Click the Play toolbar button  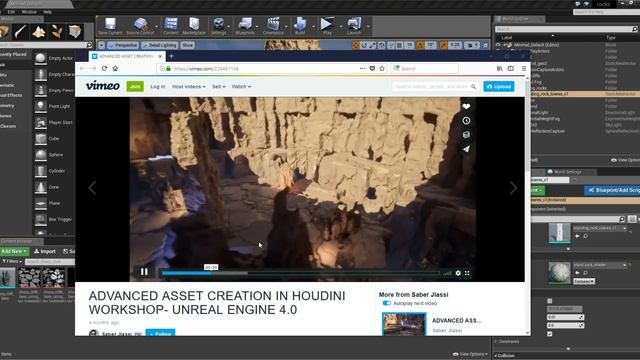point(327,26)
